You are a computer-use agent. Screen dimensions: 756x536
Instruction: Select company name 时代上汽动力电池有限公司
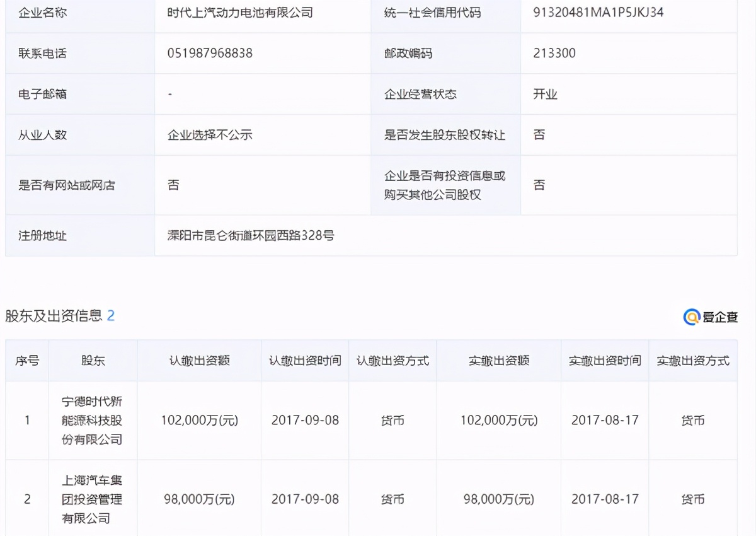point(240,12)
